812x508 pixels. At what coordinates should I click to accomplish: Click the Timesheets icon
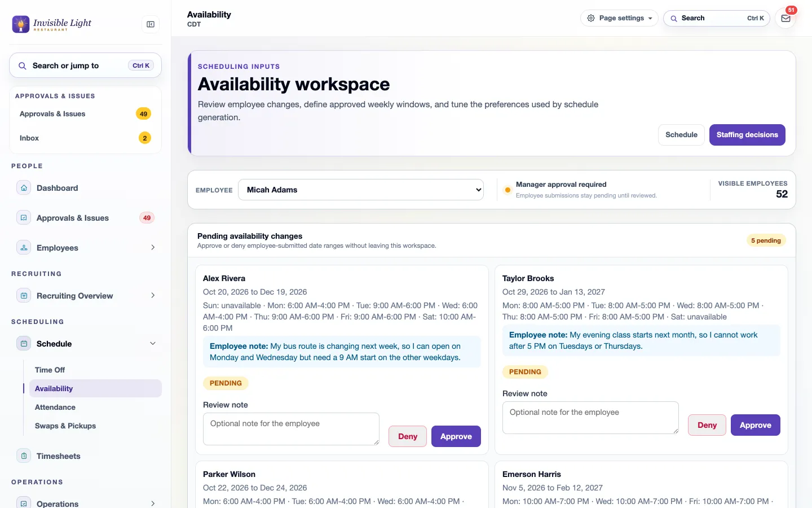coord(24,456)
